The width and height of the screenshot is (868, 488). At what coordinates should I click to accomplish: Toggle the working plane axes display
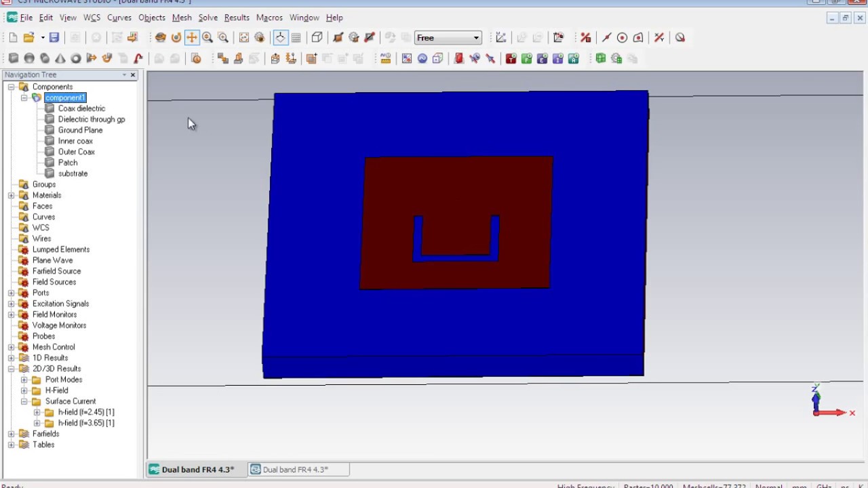click(280, 38)
